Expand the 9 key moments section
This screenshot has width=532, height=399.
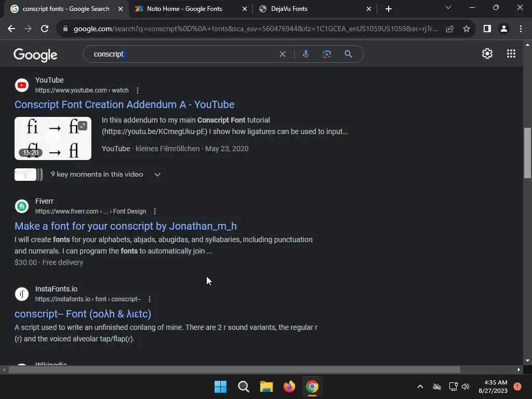click(x=157, y=175)
